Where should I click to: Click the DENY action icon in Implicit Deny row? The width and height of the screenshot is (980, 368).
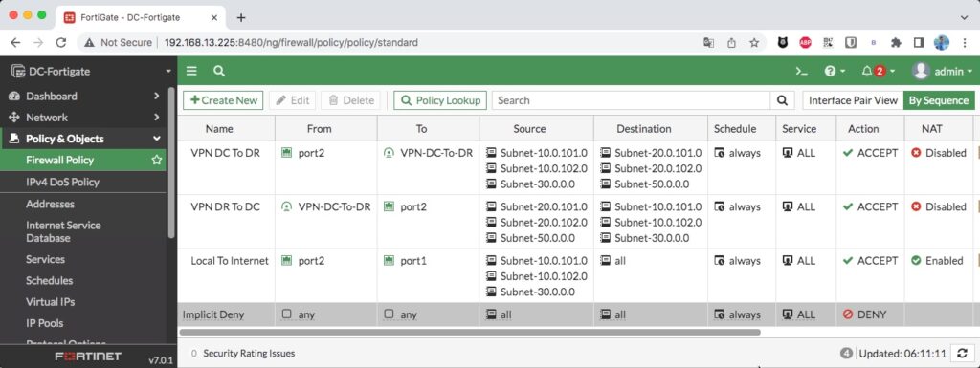coord(848,314)
